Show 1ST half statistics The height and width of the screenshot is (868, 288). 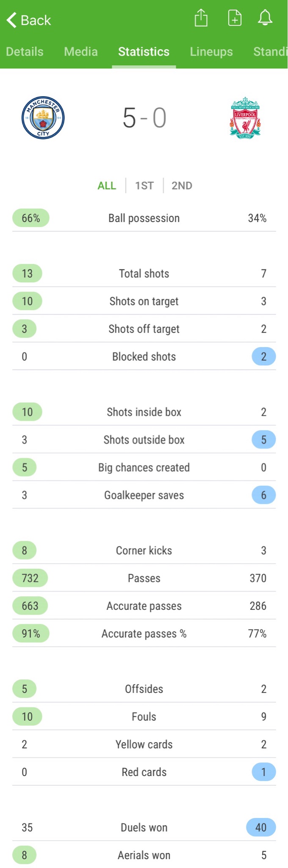pos(144,186)
